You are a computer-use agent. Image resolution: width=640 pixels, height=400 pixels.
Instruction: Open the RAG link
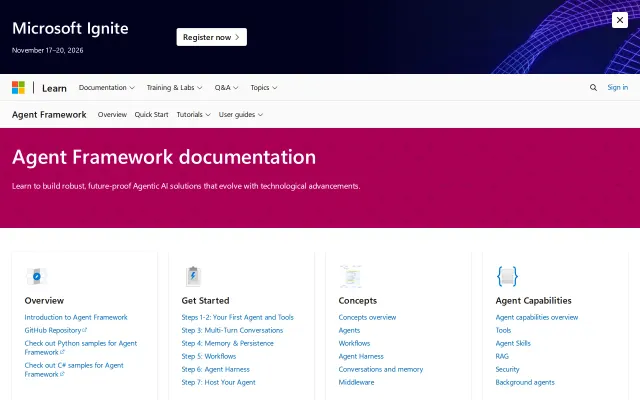(x=502, y=356)
